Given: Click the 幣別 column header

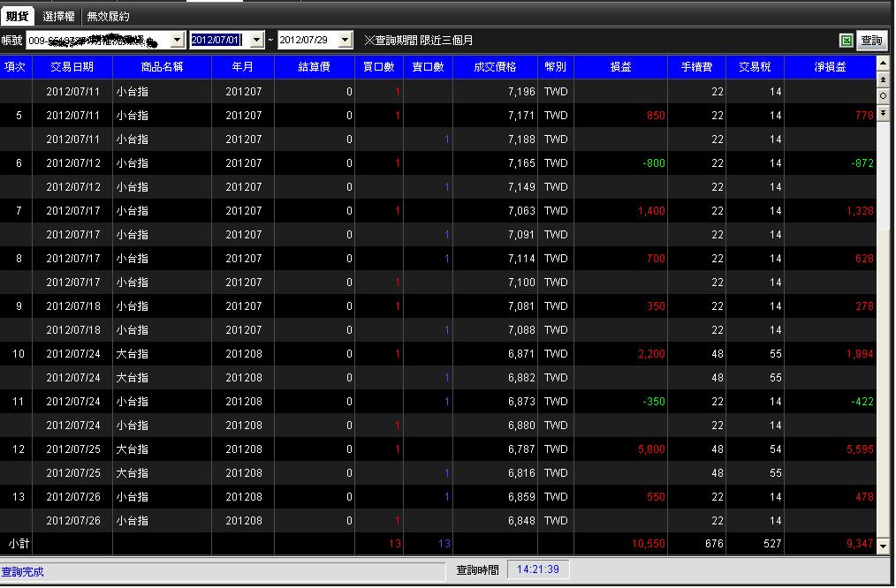Looking at the screenshot, I should click(556, 67).
